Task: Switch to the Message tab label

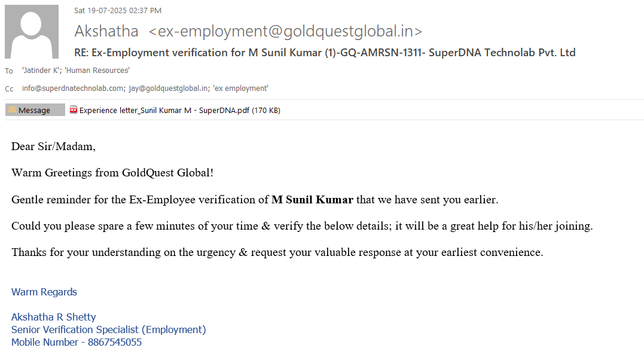Action: 34,110
